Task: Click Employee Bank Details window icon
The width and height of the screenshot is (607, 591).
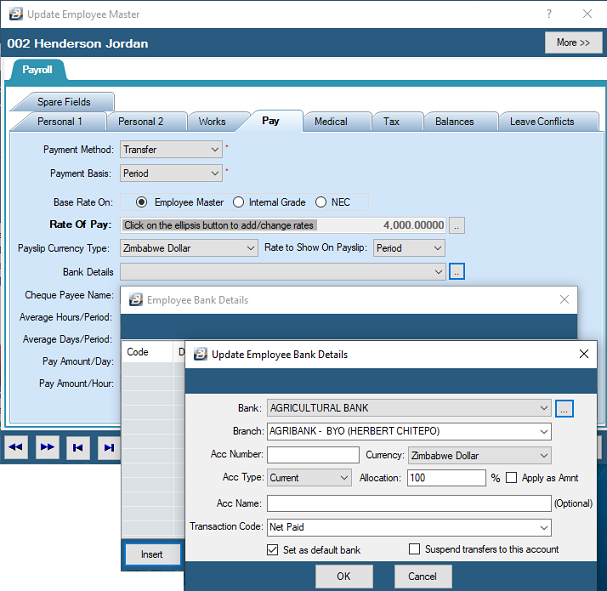Action: click(135, 300)
